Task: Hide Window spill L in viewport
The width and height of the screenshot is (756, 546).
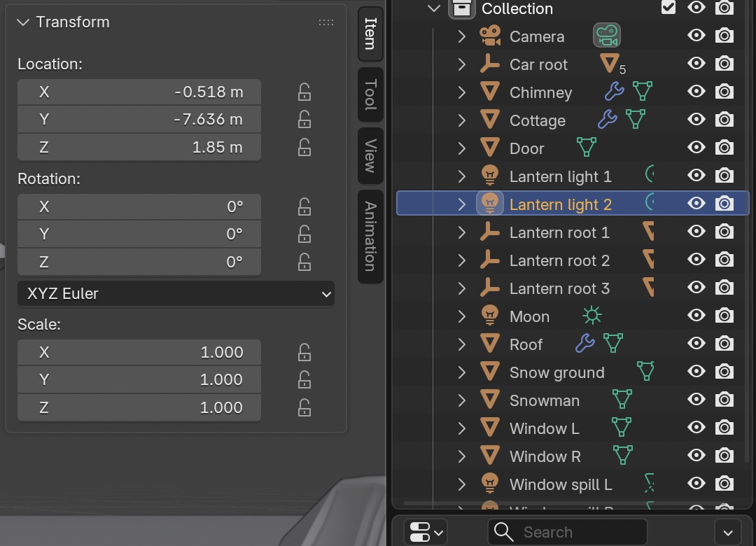Action: (x=696, y=483)
